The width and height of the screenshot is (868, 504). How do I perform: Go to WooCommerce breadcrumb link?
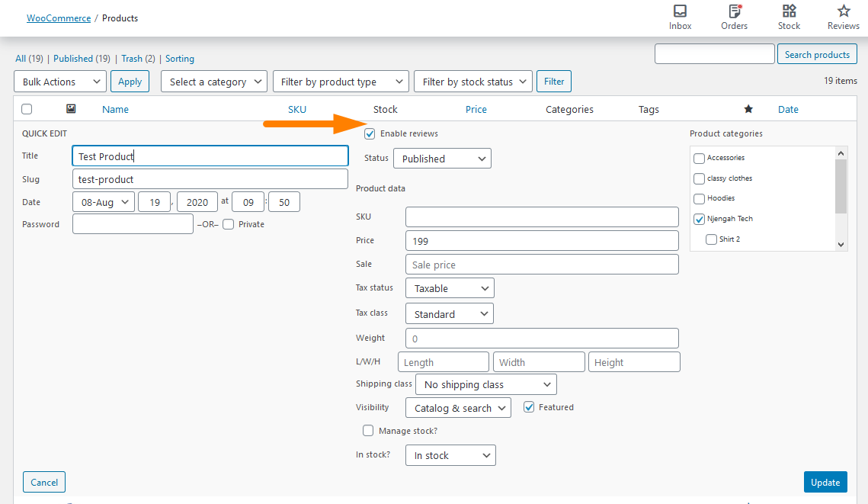(x=59, y=18)
